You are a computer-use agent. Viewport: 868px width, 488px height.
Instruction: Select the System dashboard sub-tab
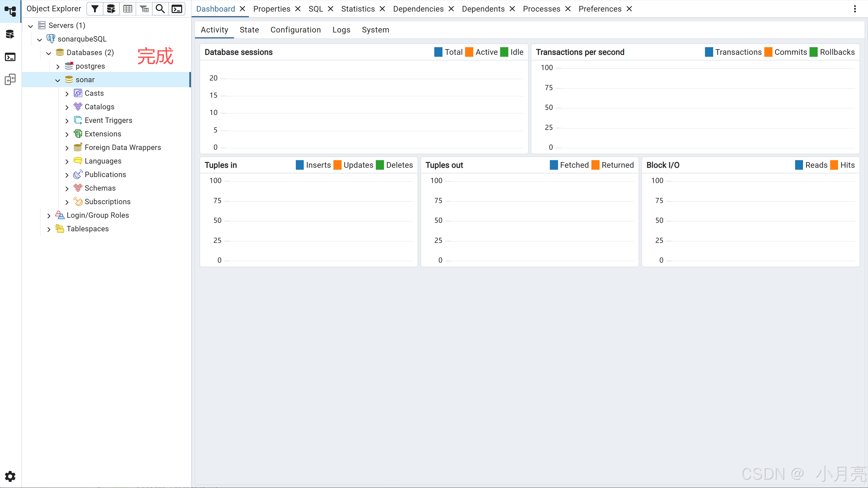(375, 30)
